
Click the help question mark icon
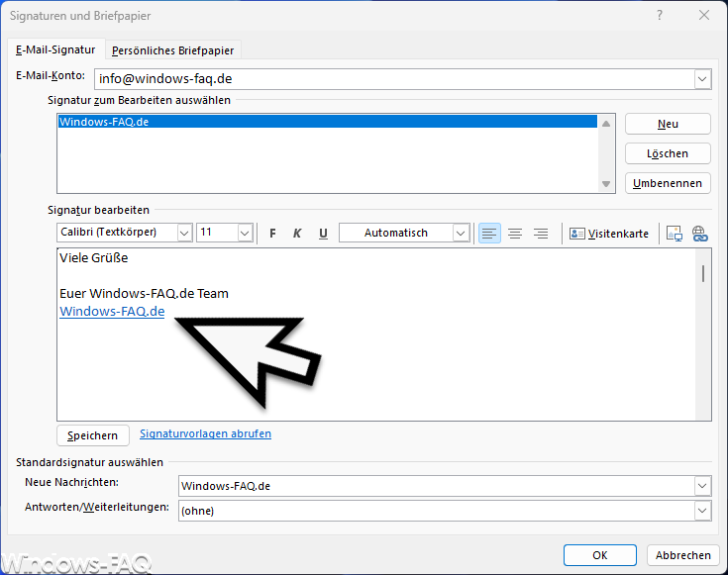click(660, 15)
